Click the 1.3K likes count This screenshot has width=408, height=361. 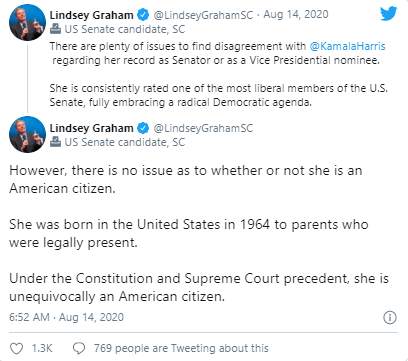42,348
